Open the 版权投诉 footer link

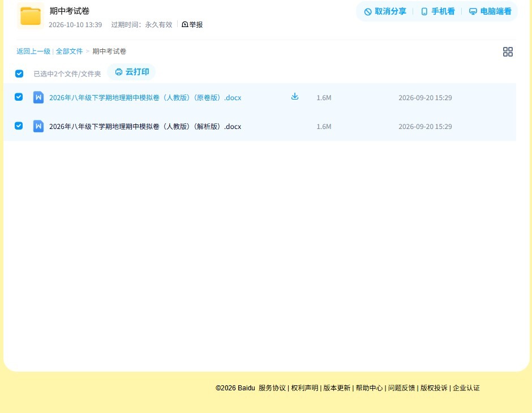tap(434, 388)
